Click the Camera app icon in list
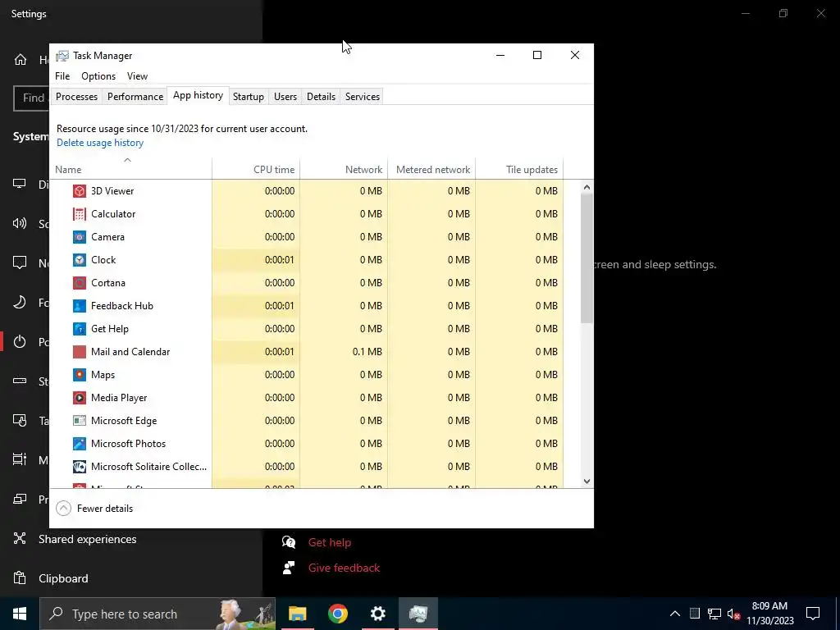840x630 pixels. click(x=80, y=237)
